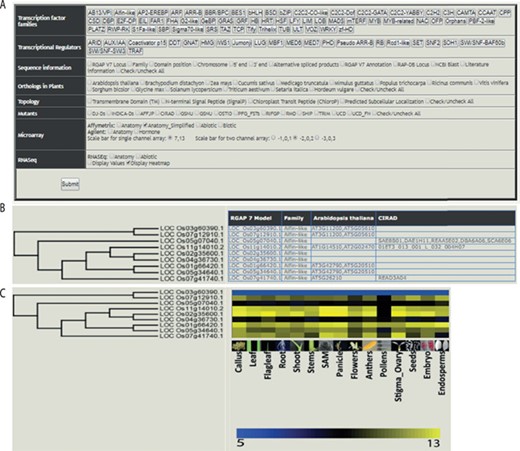Toggle Check/Uncheck All in Topology row
The width and height of the screenshot is (520, 451).
(x=428, y=101)
